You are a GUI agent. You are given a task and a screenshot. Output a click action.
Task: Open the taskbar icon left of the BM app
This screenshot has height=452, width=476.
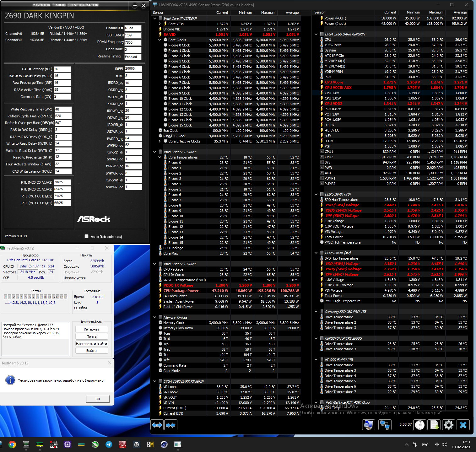click(136, 444)
